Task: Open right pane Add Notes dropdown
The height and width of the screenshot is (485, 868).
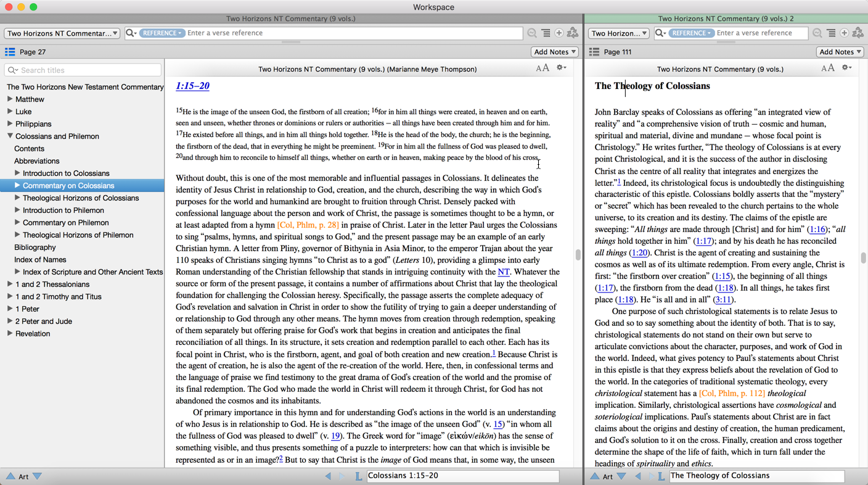Action: (840, 52)
